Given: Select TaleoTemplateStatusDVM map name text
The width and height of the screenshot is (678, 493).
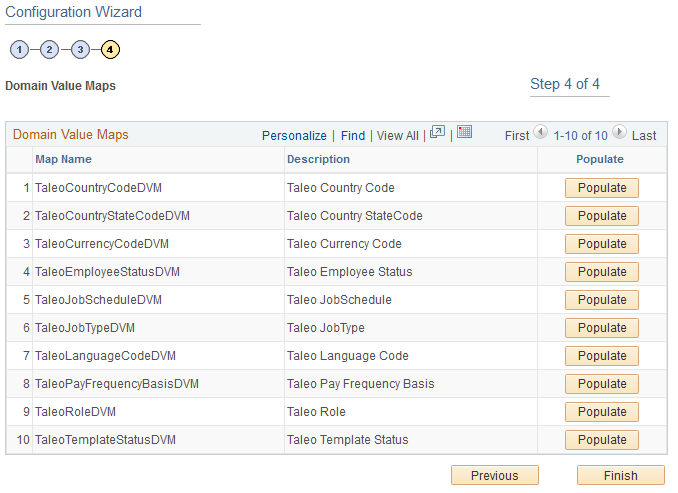Looking at the screenshot, I should click(106, 440).
